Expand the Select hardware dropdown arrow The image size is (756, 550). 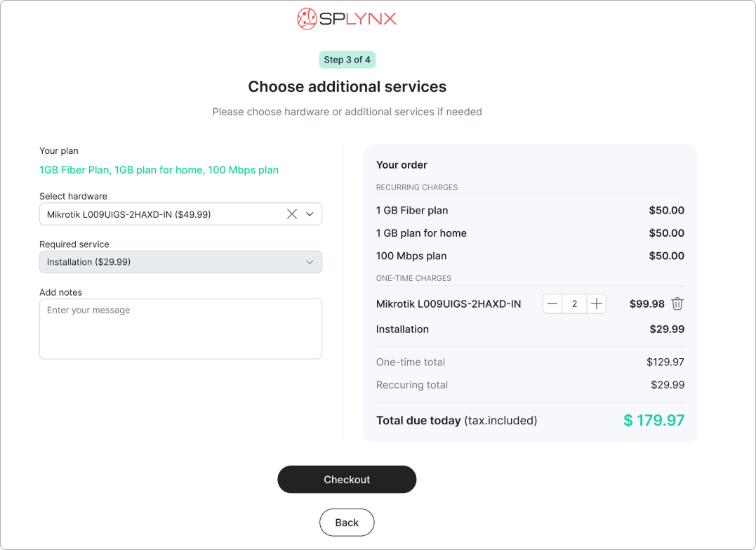click(310, 214)
